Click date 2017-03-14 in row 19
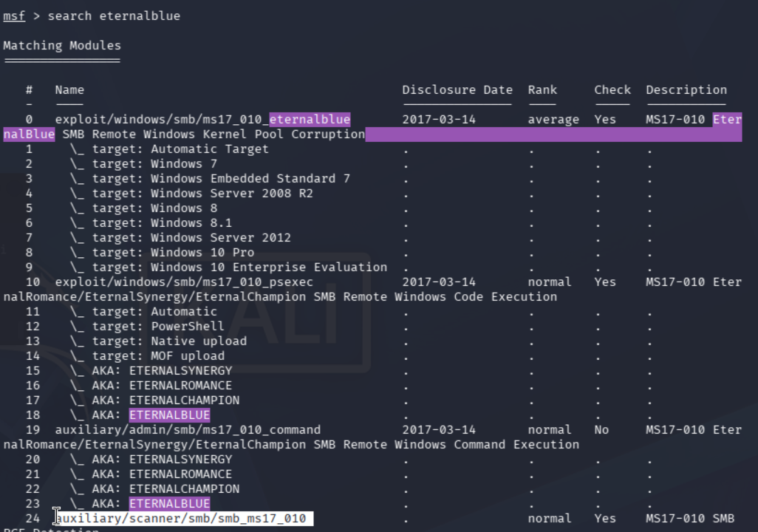The height and width of the screenshot is (532, 758). pyautogui.click(x=439, y=430)
